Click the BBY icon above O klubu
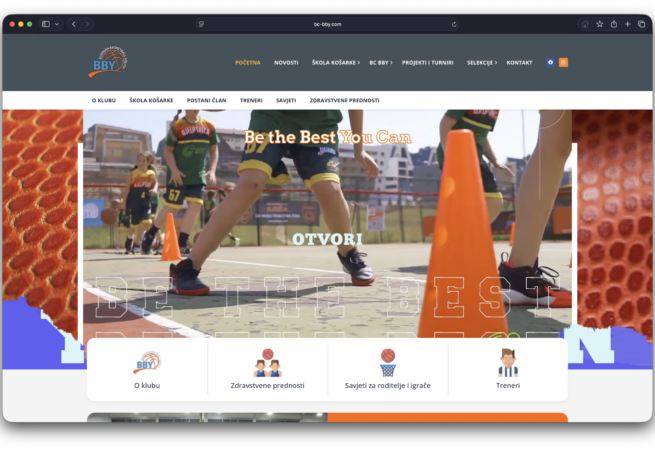Screen dimensions: 655x450 tap(147, 362)
